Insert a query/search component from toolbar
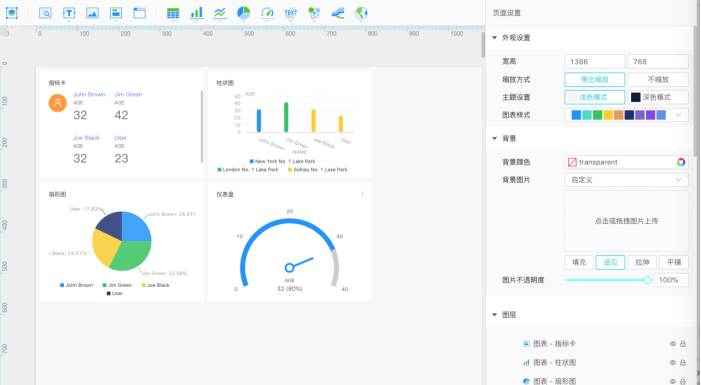 pyautogui.click(x=45, y=13)
